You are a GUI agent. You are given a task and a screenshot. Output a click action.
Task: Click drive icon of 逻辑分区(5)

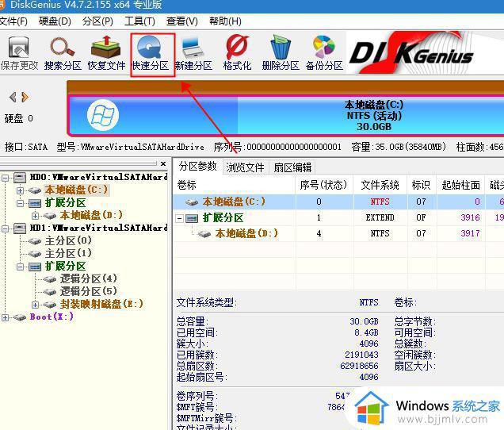(50, 292)
